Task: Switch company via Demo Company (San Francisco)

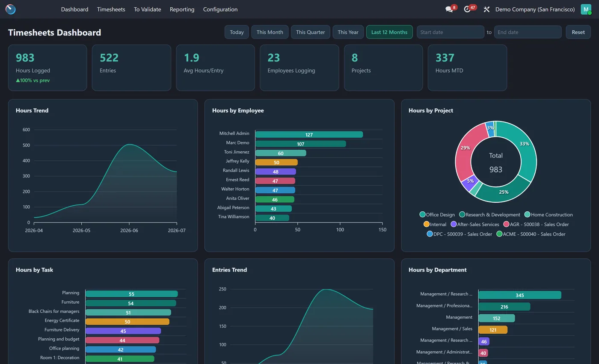Action: tap(535, 9)
